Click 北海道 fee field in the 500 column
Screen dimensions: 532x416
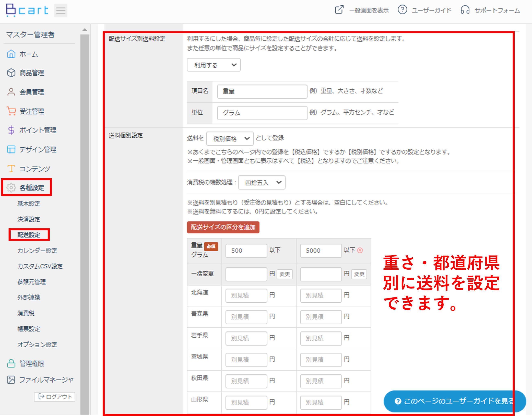pos(246,295)
